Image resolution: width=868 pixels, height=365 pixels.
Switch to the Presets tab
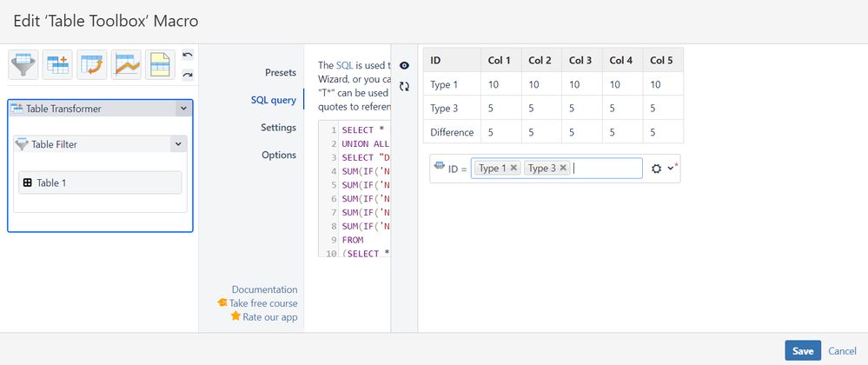coord(281,72)
